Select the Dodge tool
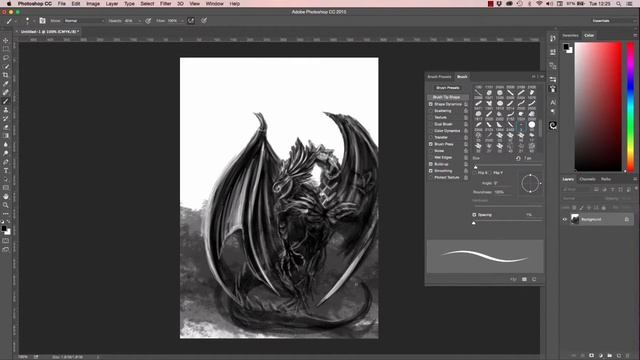This screenshot has height=360, width=640. point(6,153)
